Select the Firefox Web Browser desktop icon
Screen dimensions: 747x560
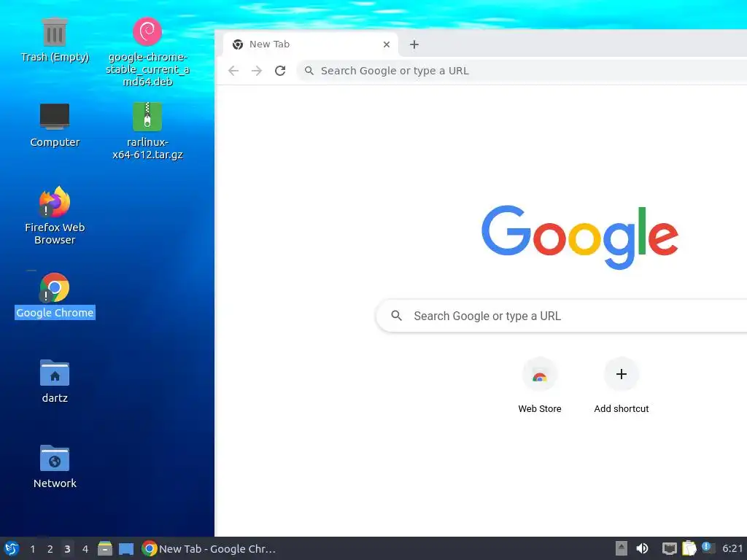(x=55, y=216)
